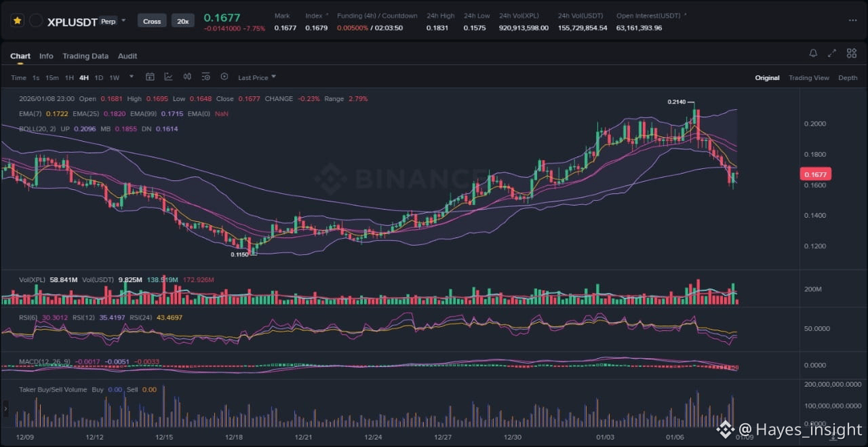Select the Time chart interval

coord(18,77)
